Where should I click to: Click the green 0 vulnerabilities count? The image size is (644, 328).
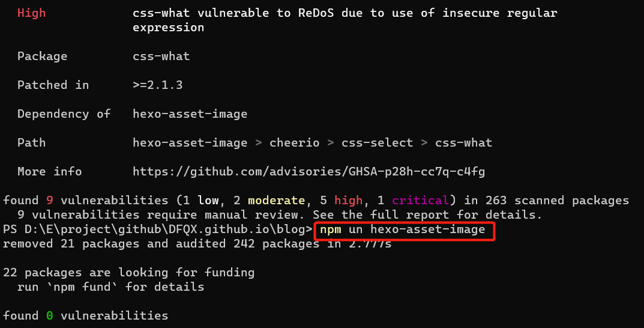click(49, 315)
